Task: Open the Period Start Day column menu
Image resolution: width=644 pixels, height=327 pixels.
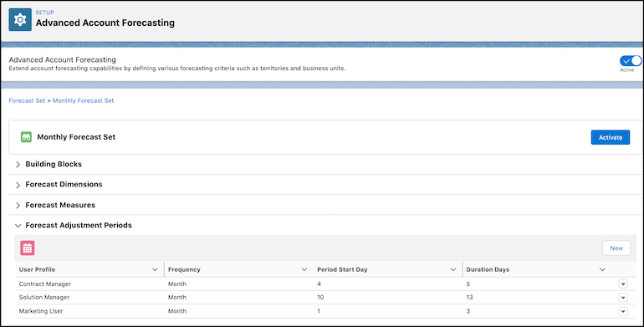Action: pos(453,270)
